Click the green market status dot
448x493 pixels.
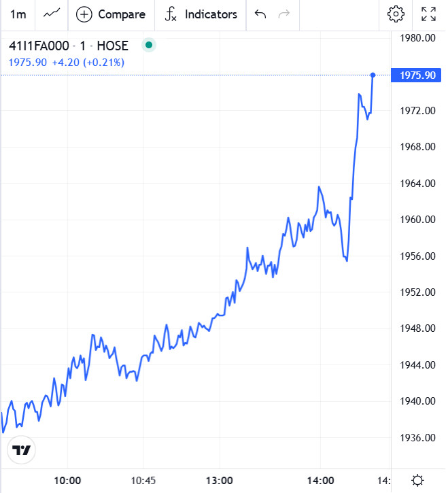(148, 46)
